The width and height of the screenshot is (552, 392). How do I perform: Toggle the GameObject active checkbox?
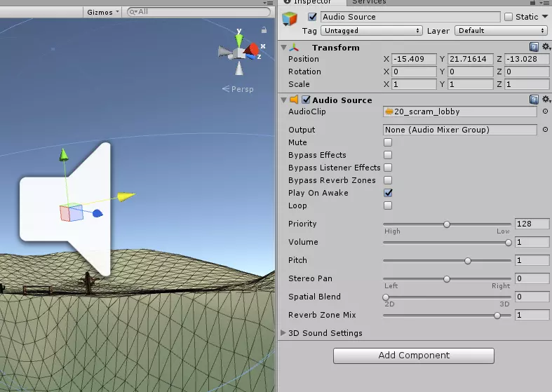312,17
